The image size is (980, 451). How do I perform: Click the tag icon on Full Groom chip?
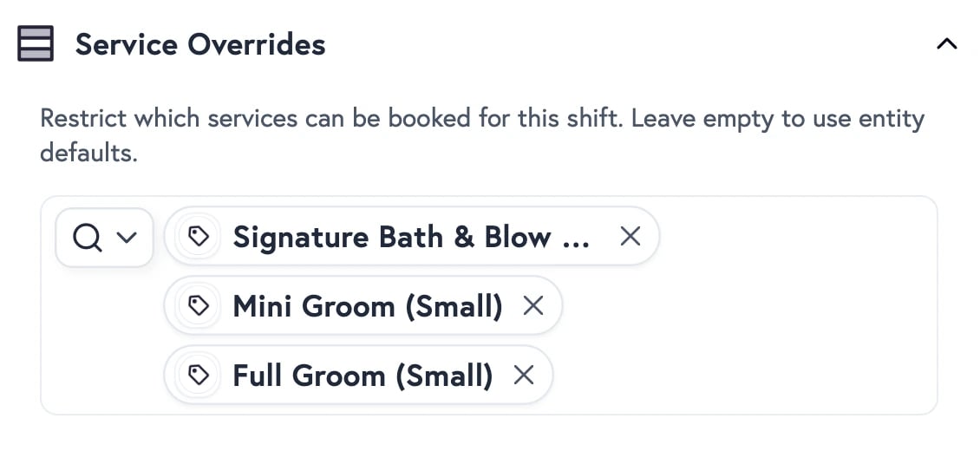(x=199, y=376)
